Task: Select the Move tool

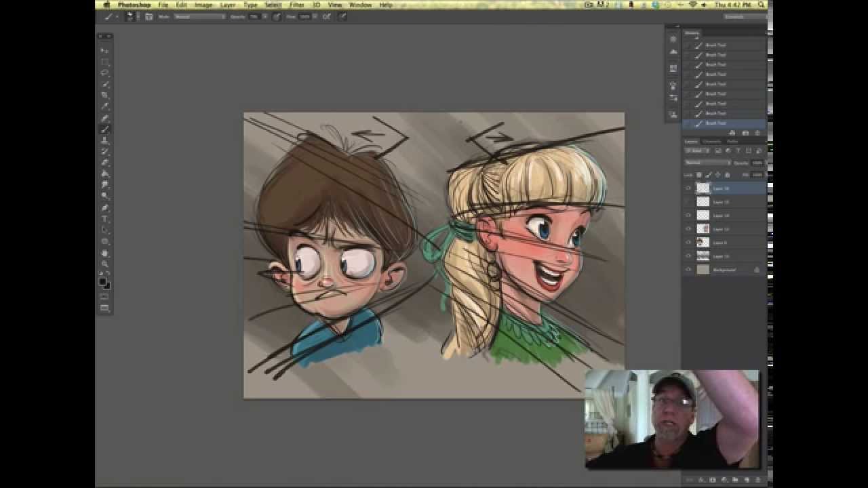Action: [x=105, y=51]
